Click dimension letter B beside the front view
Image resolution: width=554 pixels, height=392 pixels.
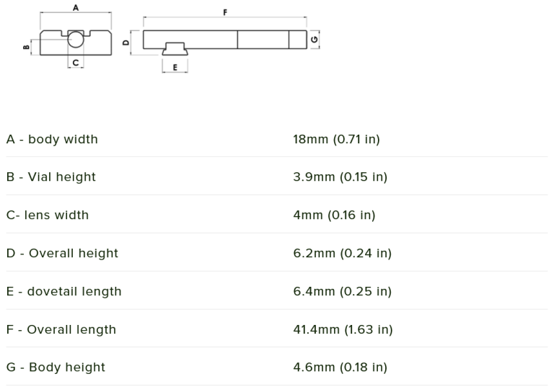click(x=26, y=47)
